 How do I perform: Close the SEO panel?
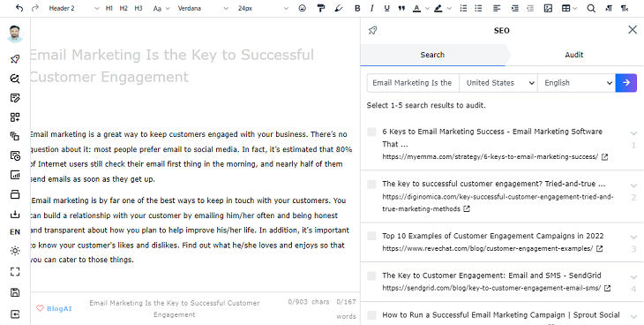coord(633,30)
